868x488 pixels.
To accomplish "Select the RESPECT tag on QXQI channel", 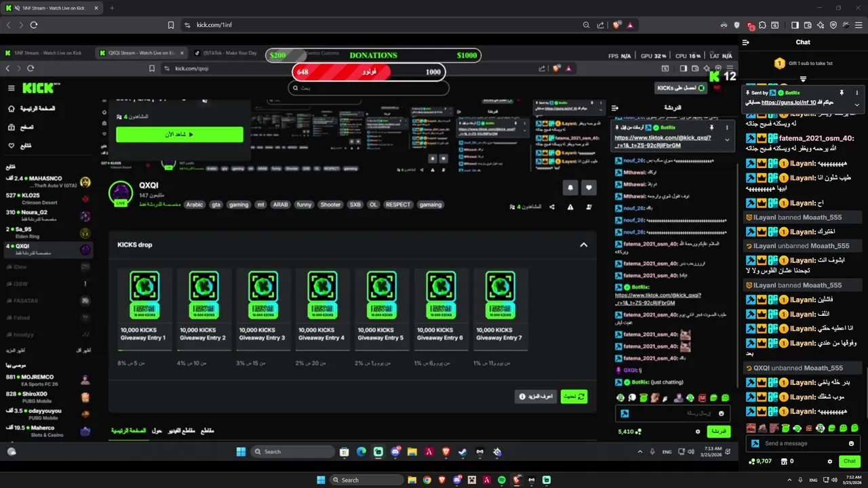I will tap(398, 205).
